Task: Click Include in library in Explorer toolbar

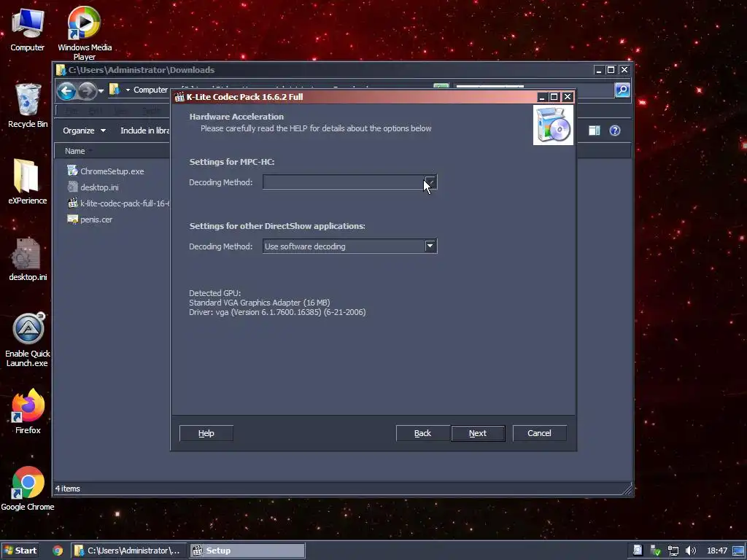Action: (x=145, y=131)
